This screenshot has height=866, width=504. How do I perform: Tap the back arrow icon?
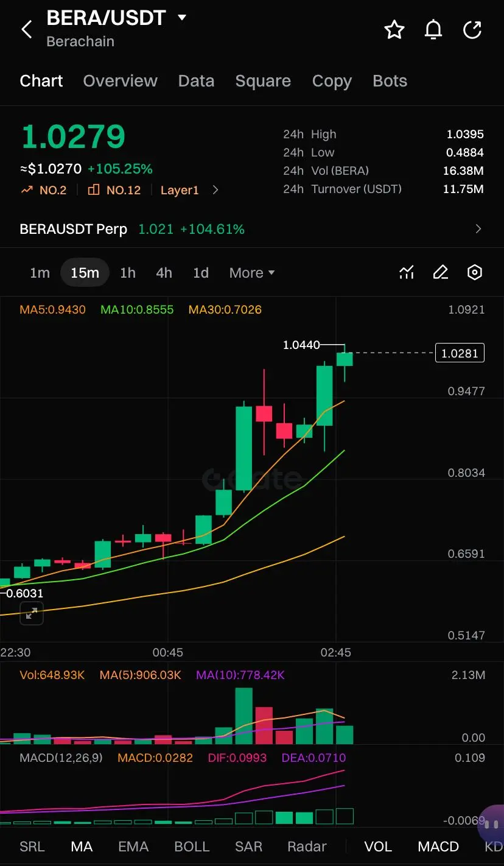click(27, 29)
